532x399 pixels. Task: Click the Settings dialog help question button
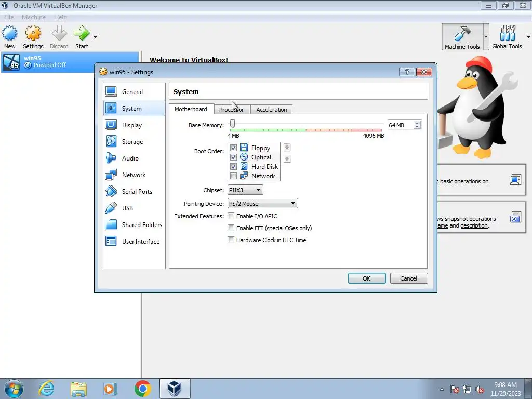click(x=407, y=72)
